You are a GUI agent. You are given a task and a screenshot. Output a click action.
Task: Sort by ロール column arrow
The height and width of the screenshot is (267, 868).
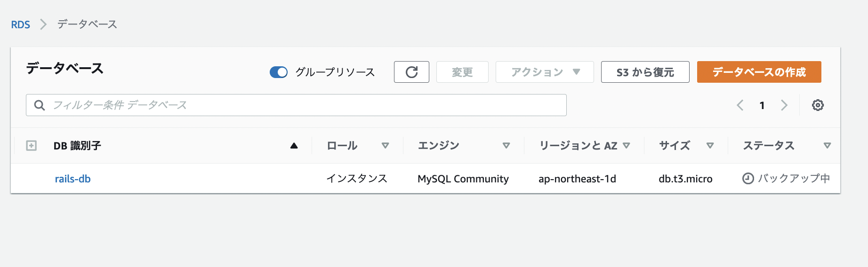pos(385,146)
